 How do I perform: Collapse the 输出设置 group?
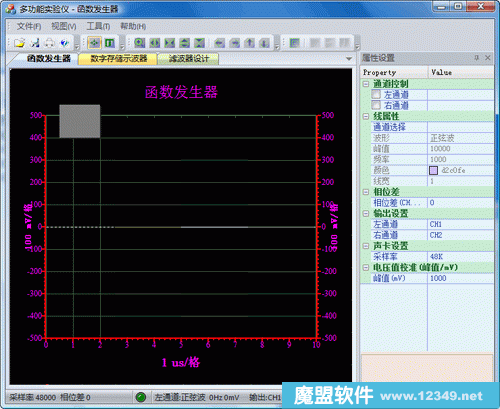366,213
